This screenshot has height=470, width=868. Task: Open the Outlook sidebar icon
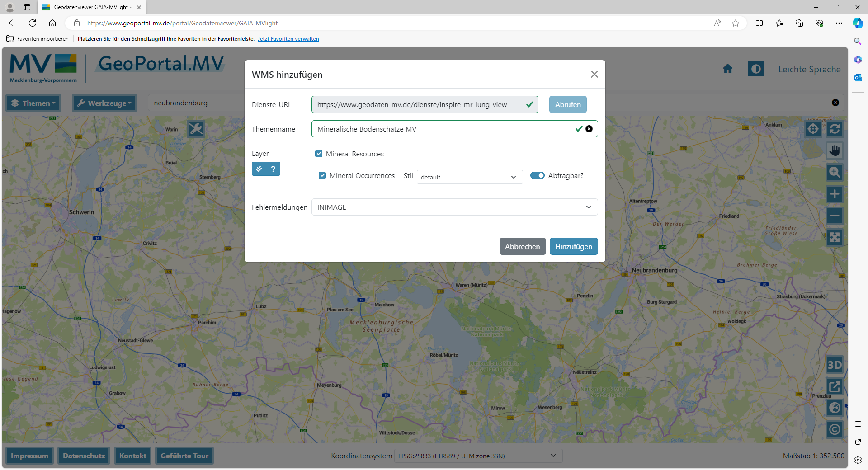[x=858, y=78]
